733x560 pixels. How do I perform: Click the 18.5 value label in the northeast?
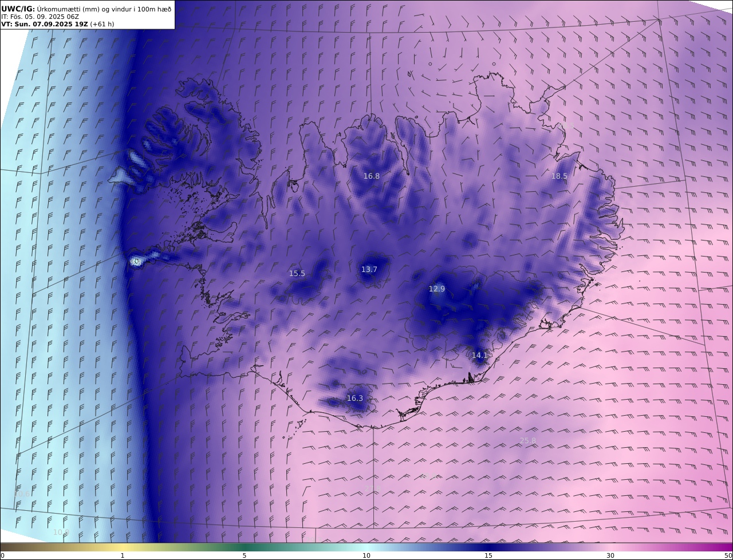click(x=559, y=176)
